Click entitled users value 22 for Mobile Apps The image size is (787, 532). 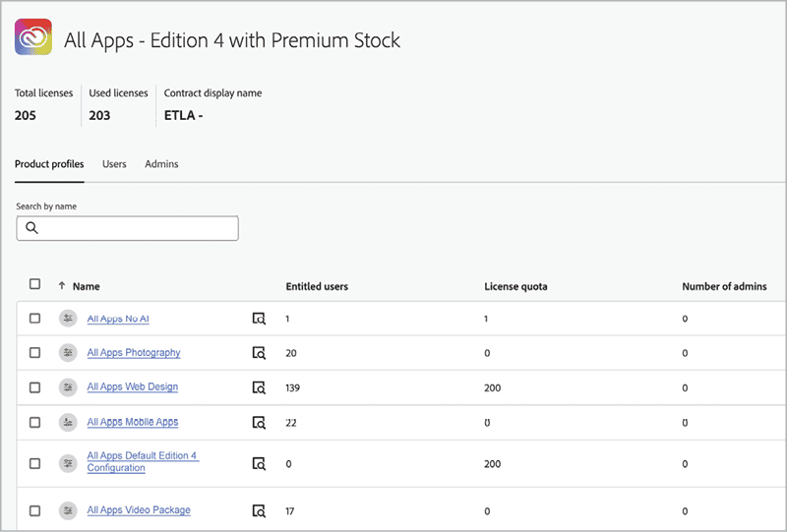click(x=291, y=423)
